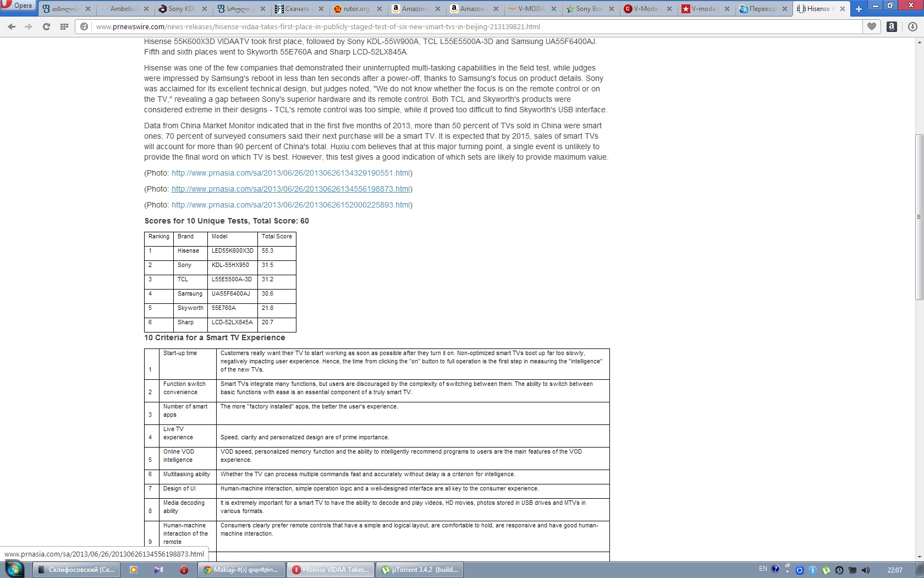Close the Sony Bravia tab
924x578 pixels.
tap(612, 9)
